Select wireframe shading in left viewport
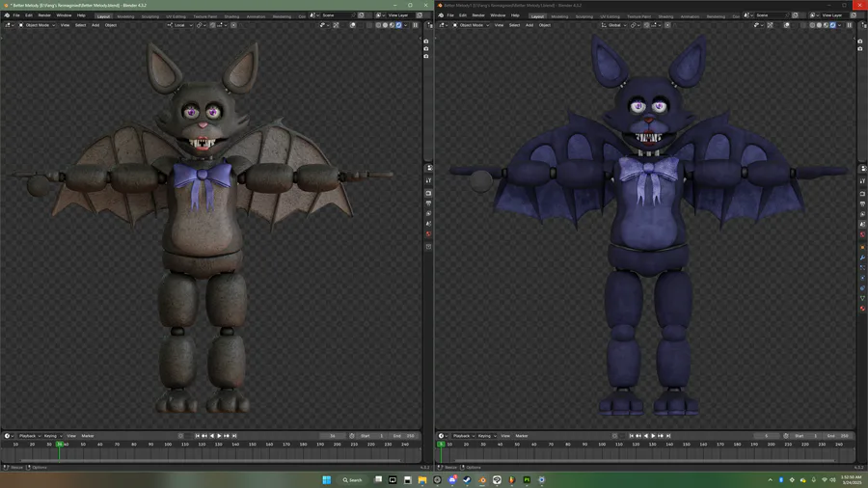 (378, 25)
